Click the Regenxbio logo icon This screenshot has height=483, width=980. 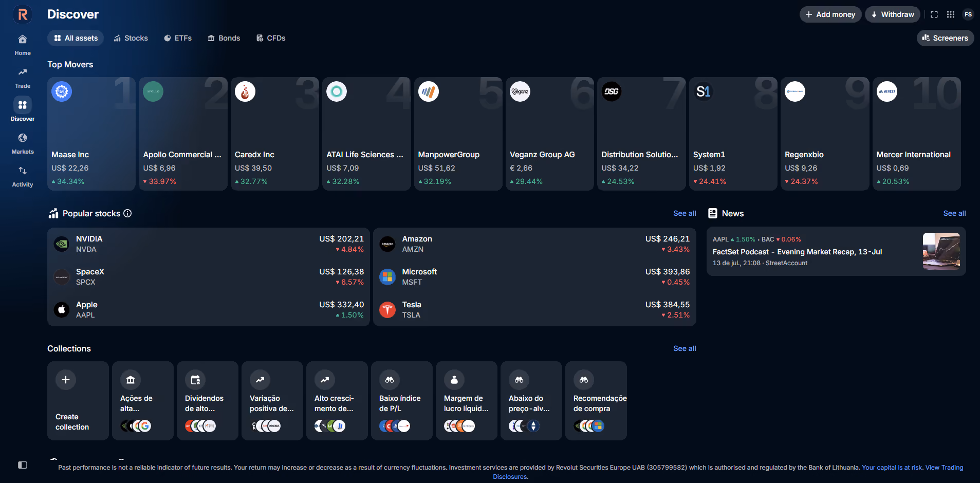click(795, 91)
